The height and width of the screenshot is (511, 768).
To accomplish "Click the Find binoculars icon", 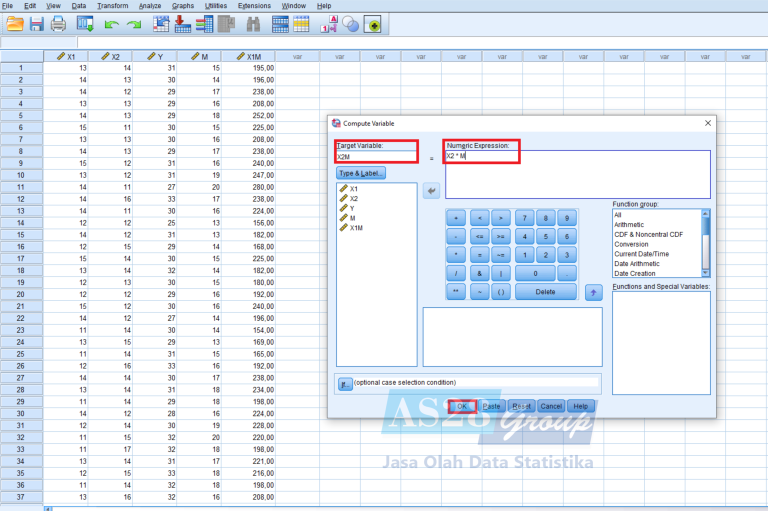I will point(253,23).
